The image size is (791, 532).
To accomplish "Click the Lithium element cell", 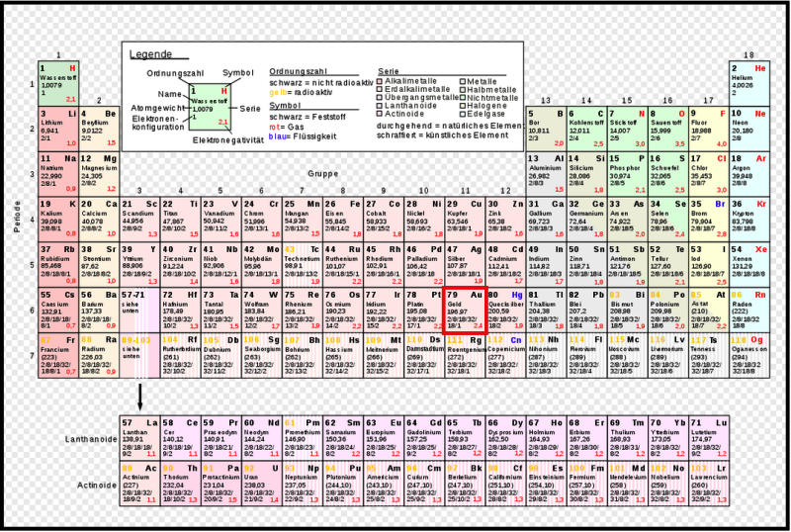I will (58, 129).
